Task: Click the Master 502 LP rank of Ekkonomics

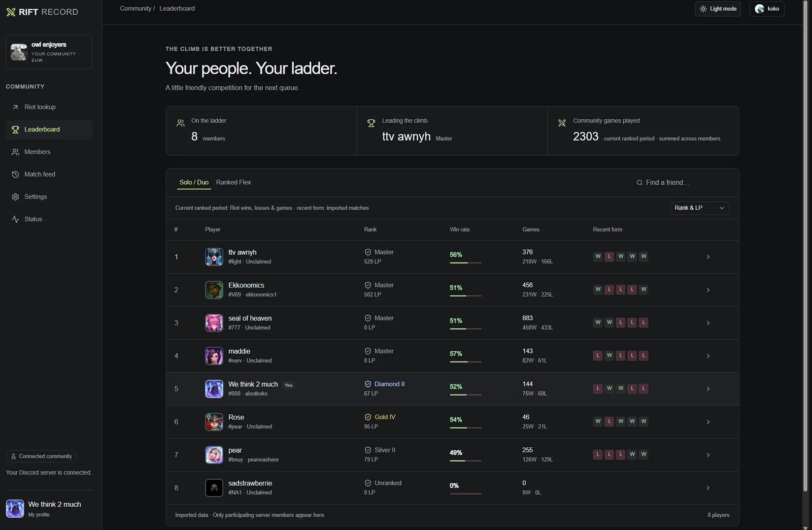Action: [379, 290]
